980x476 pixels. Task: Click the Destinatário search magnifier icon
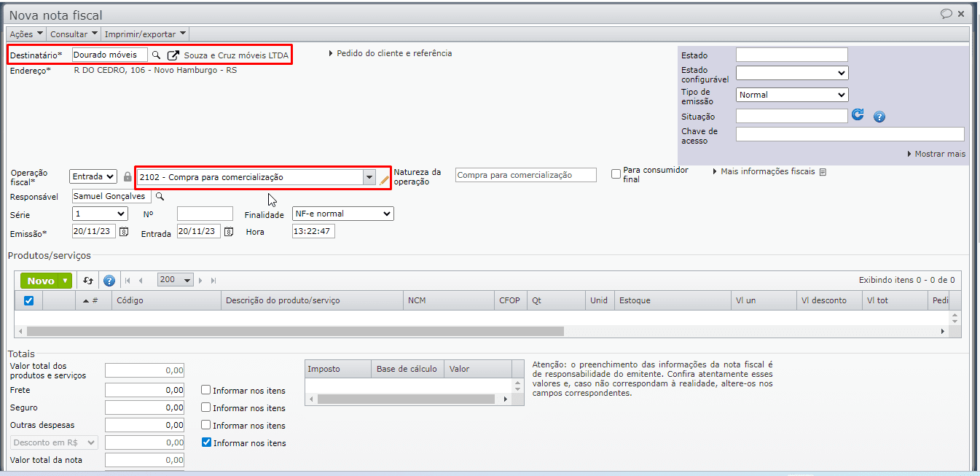coord(156,55)
